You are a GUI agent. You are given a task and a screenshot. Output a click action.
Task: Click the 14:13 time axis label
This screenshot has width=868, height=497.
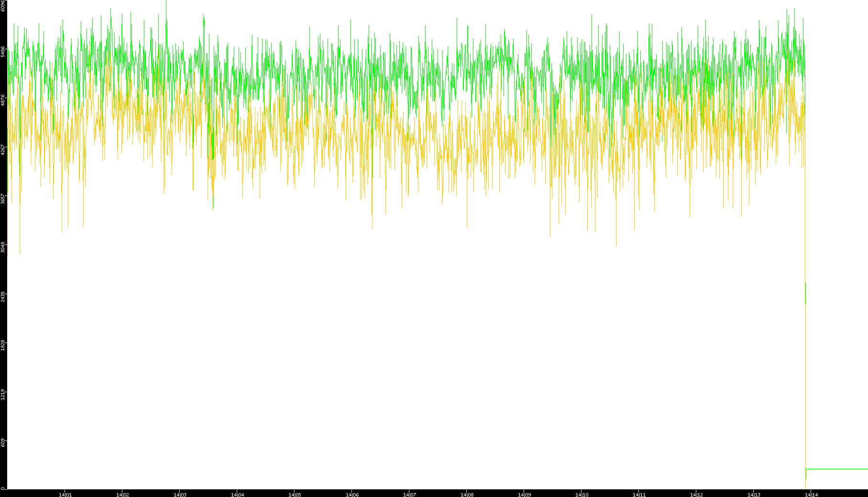754,495
